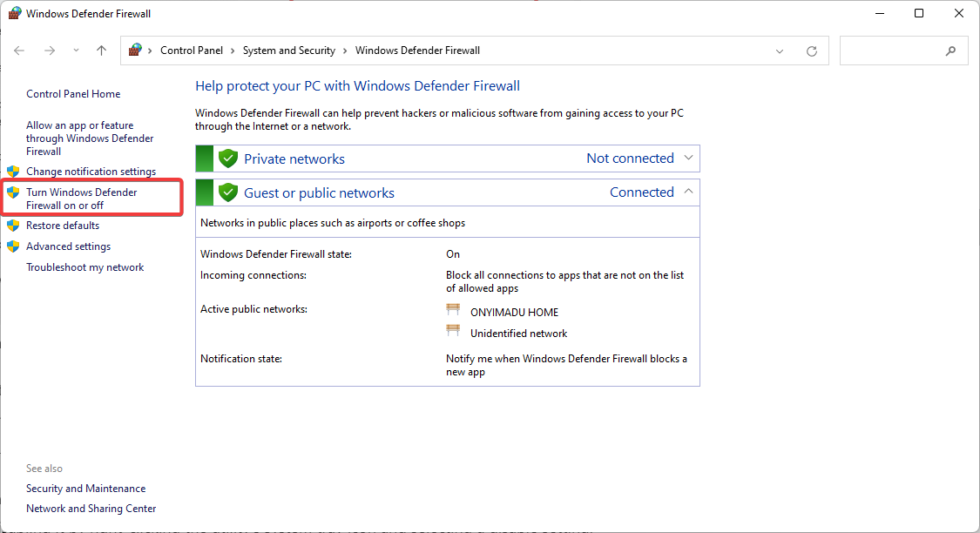Image resolution: width=980 pixels, height=533 pixels.
Task: Click Windows Defender Firewall breadcrumb item
Action: click(x=417, y=51)
